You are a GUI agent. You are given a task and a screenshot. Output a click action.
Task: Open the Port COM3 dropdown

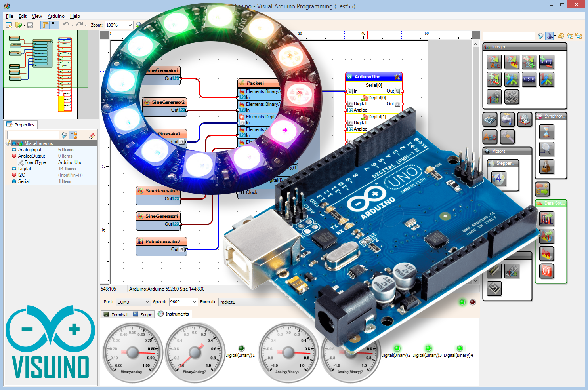[x=147, y=302]
